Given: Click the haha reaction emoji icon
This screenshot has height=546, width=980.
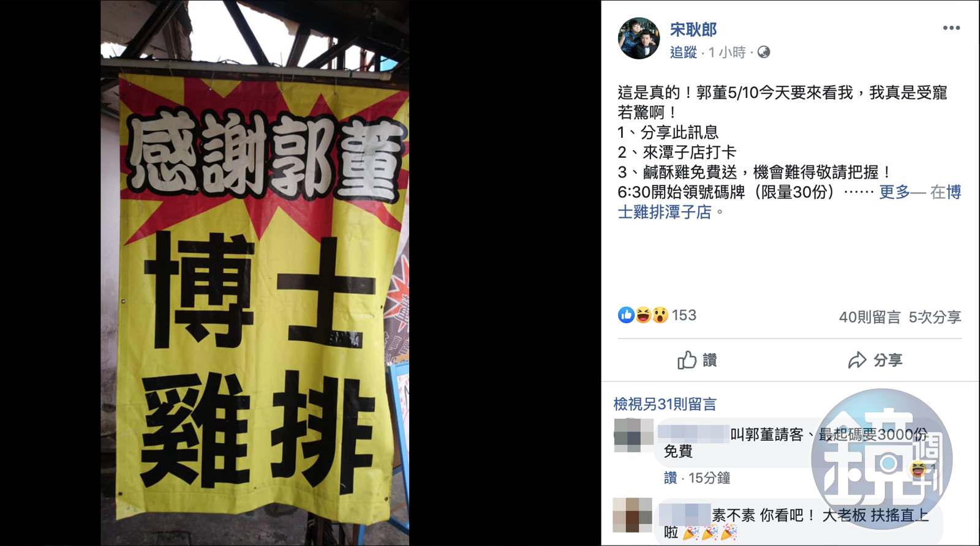Looking at the screenshot, I should click(x=643, y=315).
